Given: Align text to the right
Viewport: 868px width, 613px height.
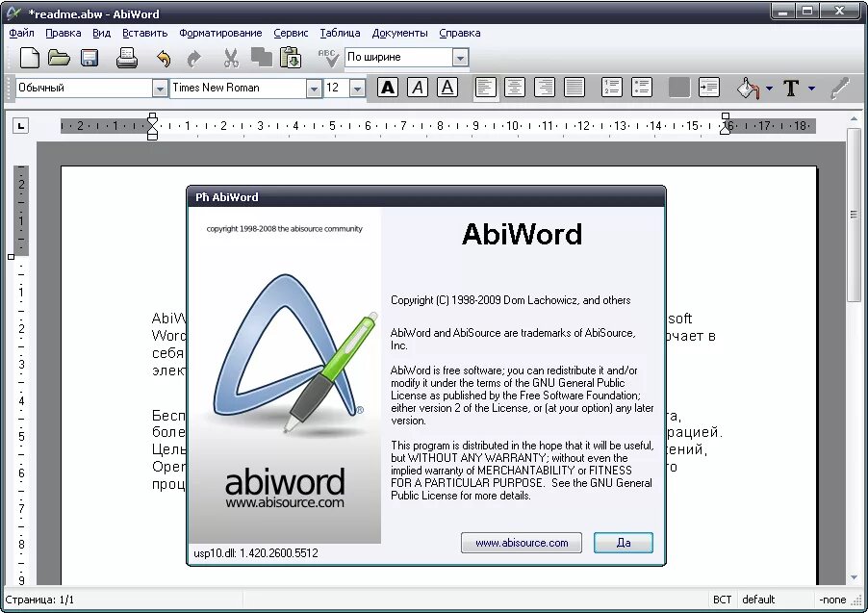Looking at the screenshot, I should 545,88.
